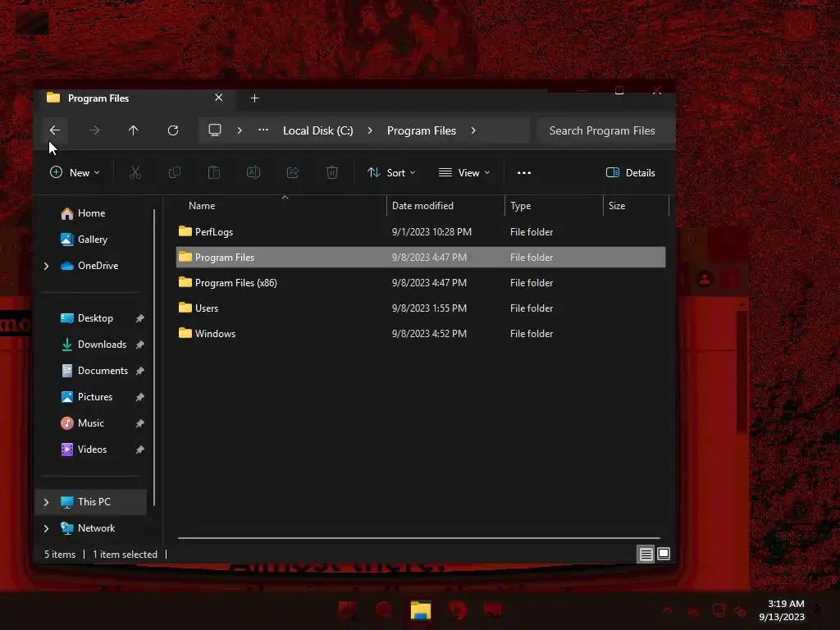Go back using the Back arrow
Viewport: 840px width, 630px height.
coord(55,130)
